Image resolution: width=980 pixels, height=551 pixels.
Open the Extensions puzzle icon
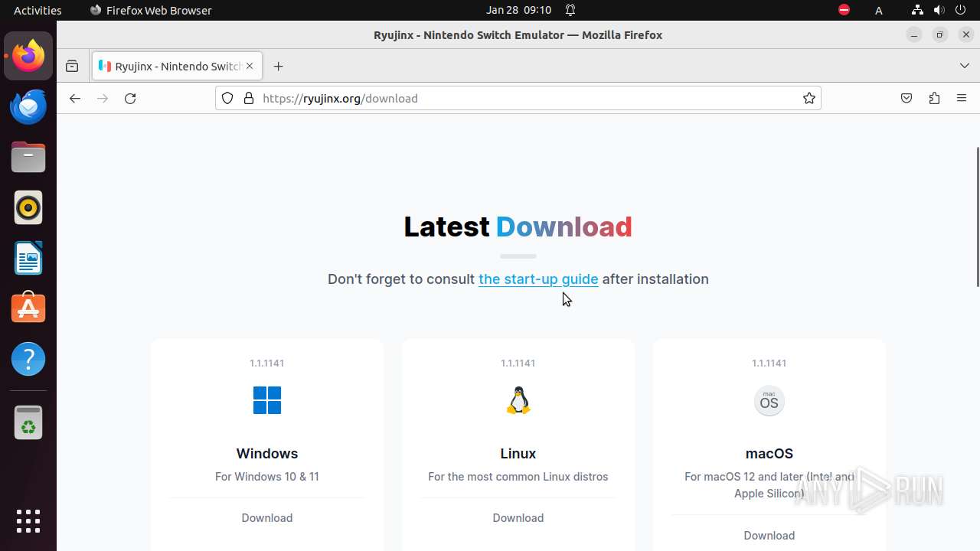934,98
